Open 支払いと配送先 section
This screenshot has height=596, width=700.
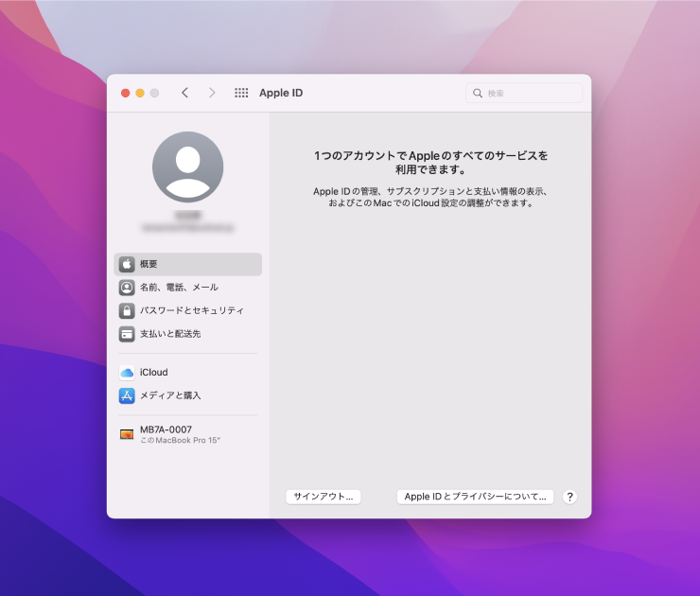pos(188,334)
